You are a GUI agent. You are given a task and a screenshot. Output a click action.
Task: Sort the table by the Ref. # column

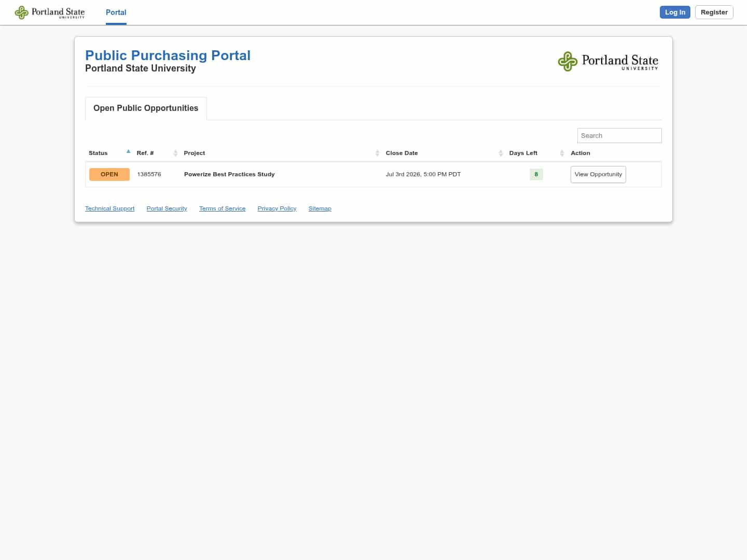(157, 153)
